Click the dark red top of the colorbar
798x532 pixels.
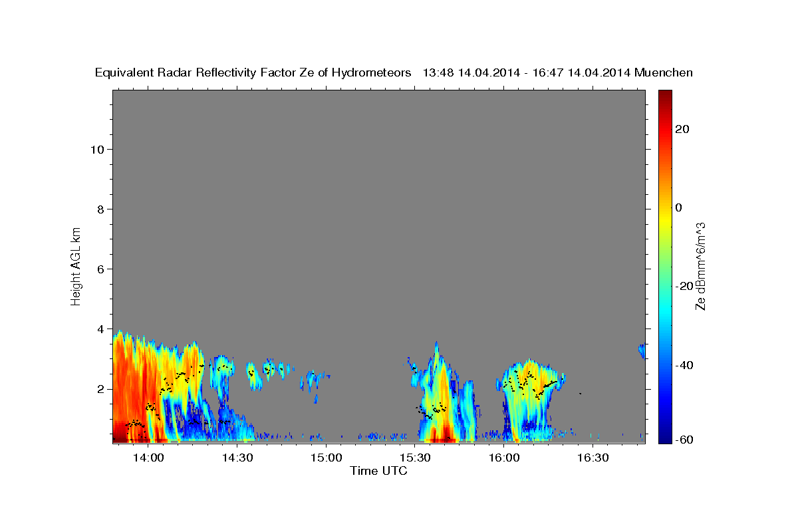coord(665,94)
